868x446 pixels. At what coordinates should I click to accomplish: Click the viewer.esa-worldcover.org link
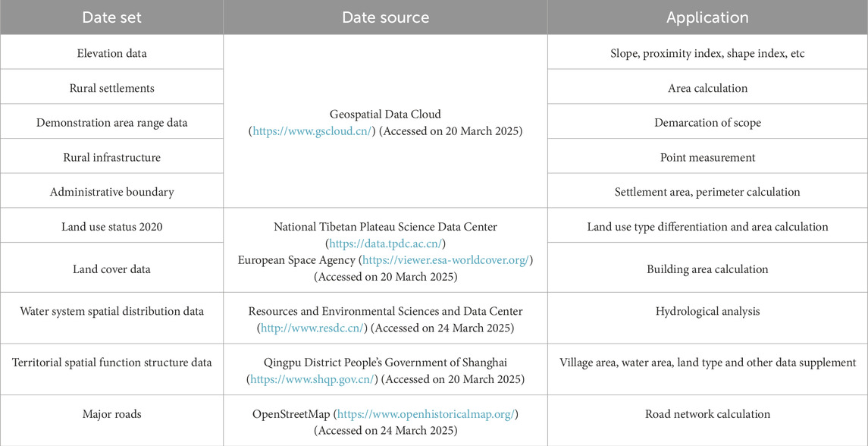pos(448,259)
